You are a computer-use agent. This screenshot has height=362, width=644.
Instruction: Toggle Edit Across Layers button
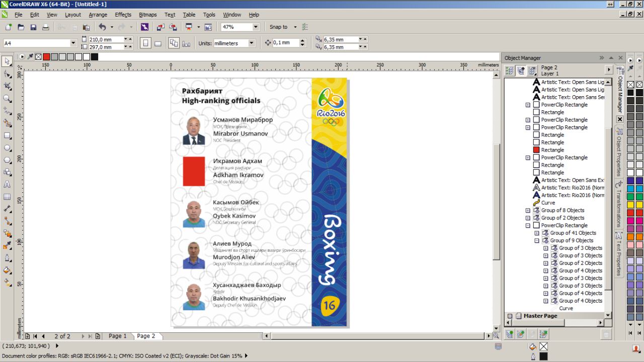point(521,70)
